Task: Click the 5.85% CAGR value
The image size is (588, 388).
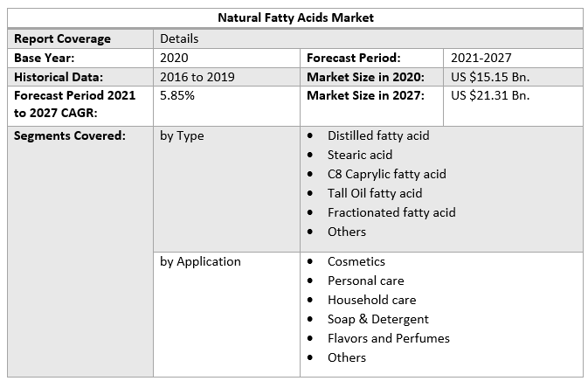Action: pos(177,95)
